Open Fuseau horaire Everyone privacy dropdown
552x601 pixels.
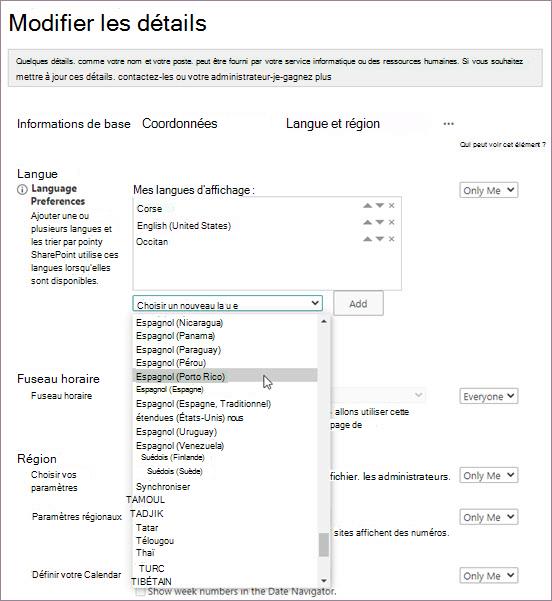pyautogui.click(x=489, y=396)
